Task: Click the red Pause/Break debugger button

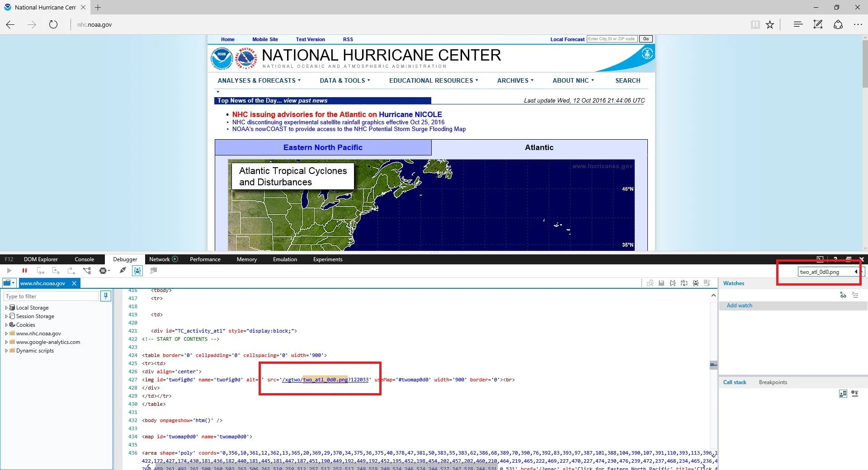Action: click(24, 271)
